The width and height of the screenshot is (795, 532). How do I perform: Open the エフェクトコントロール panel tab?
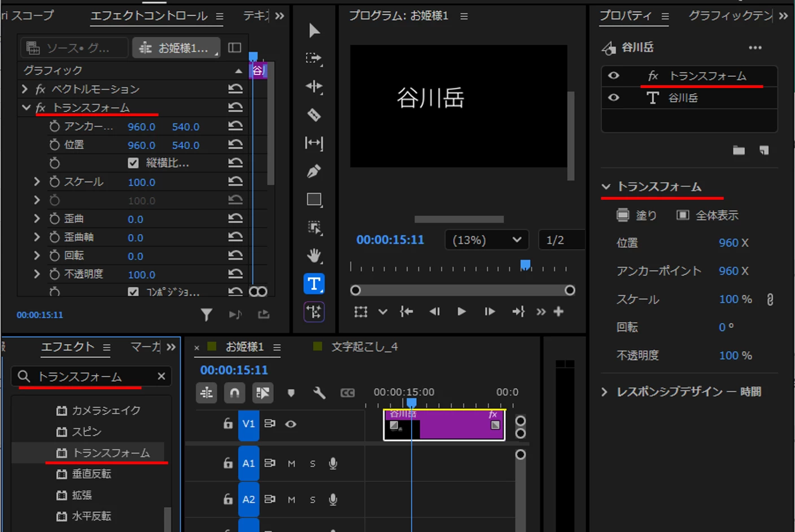click(149, 16)
